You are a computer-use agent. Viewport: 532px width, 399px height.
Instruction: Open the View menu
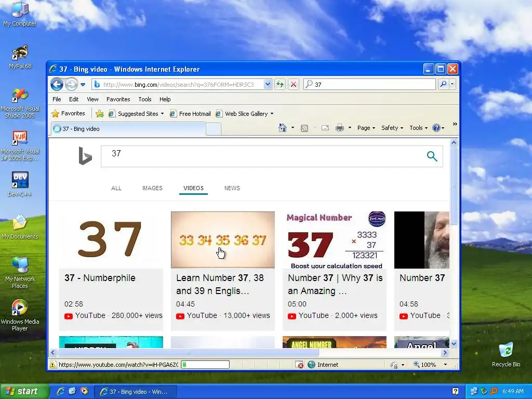pos(92,99)
